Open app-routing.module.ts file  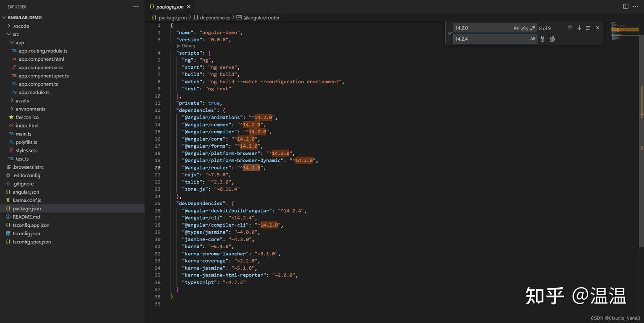[72, 51]
